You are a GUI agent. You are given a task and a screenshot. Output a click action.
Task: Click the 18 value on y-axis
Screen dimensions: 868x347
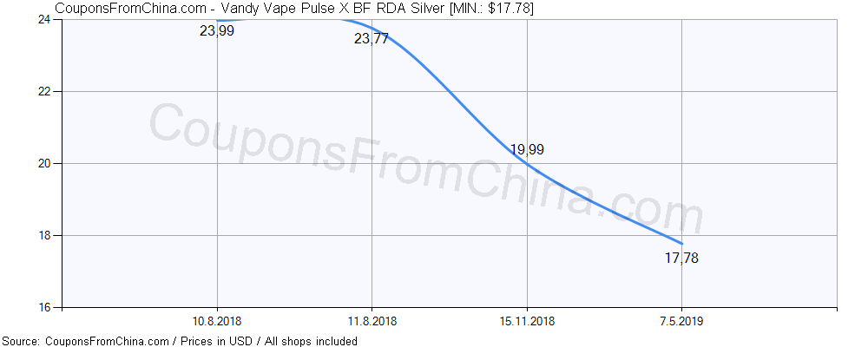coord(43,235)
